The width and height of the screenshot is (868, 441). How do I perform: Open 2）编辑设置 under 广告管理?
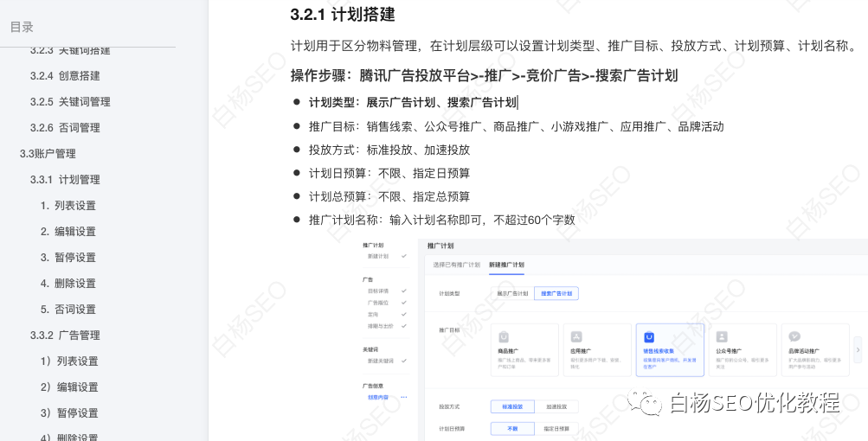click(69, 387)
